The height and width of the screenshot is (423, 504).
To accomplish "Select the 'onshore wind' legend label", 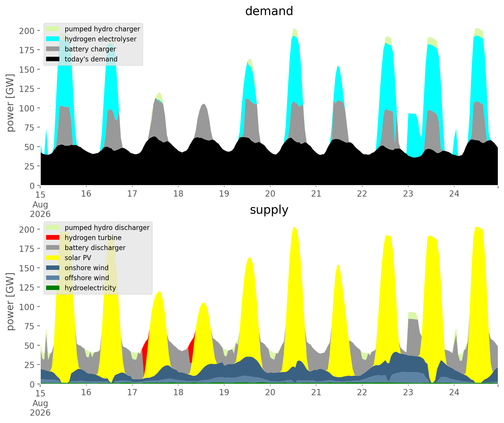I will pos(87,268).
